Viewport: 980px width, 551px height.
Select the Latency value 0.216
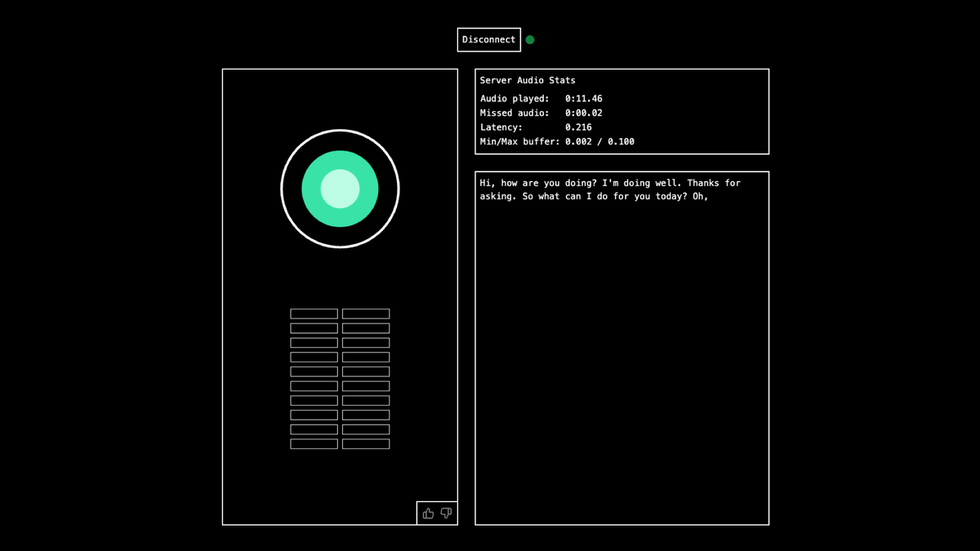[578, 127]
